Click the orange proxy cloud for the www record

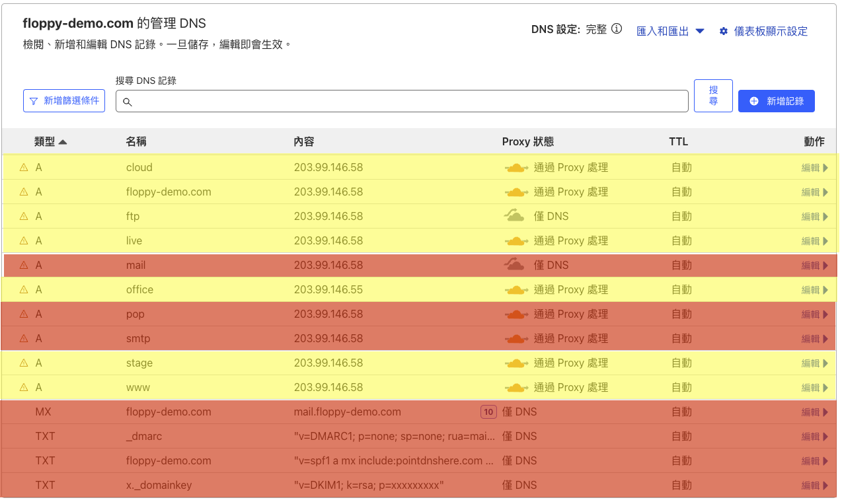pos(516,388)
